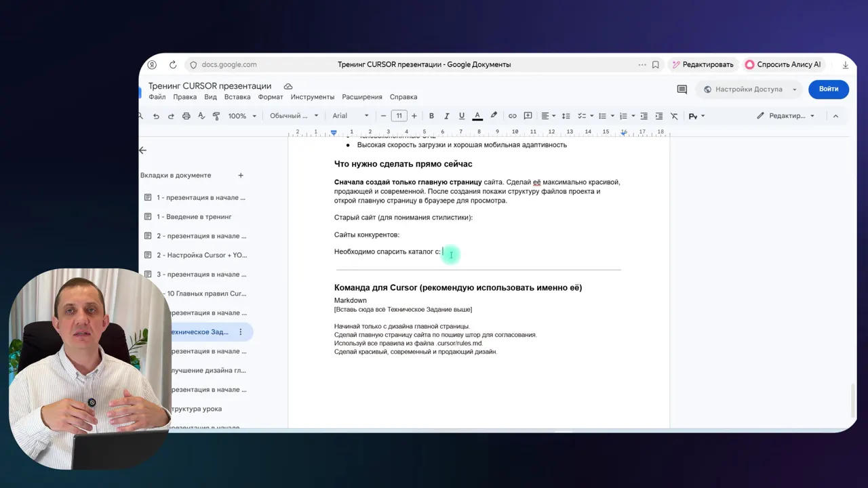Image resolution: width=868 pixels, height=488 pixels.
Task: Redo the last action in toolbar
Action: (x=171, y=116)
